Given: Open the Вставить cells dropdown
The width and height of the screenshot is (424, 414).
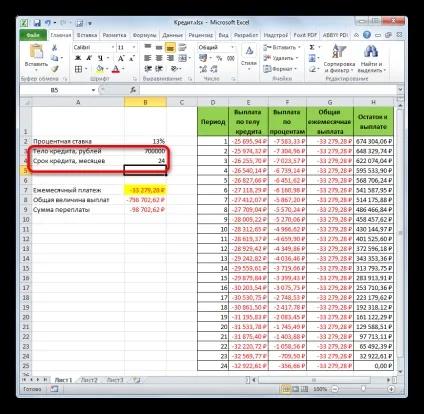Looking at the screenshot, I should 282,48.
